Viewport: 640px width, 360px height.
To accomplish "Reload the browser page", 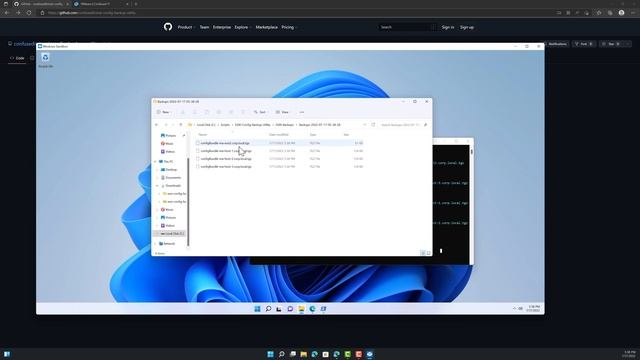I will tap(29, 13).
